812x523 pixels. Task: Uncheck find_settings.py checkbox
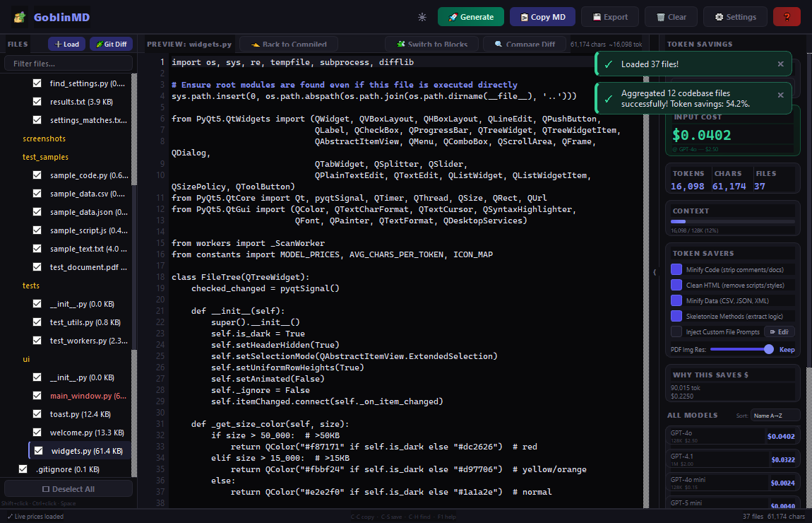pyautogui.click(x=37, y=83)
